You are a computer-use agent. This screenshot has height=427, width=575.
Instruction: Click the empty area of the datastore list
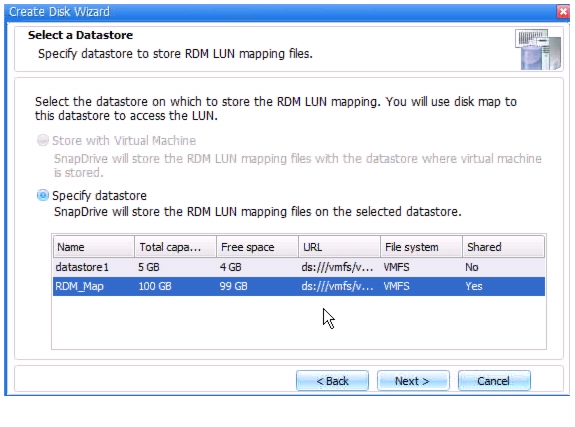click(x=299, y=322)
